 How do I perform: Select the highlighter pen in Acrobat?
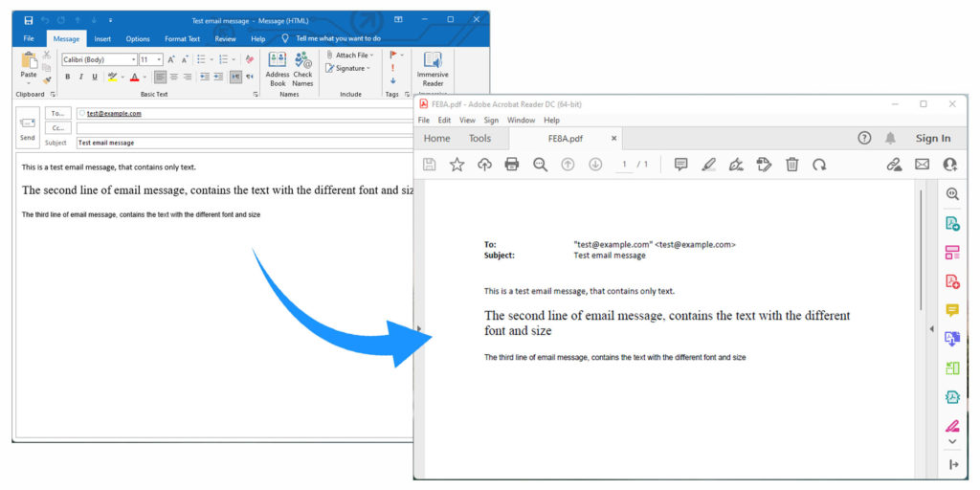click(x=708, y=165)
